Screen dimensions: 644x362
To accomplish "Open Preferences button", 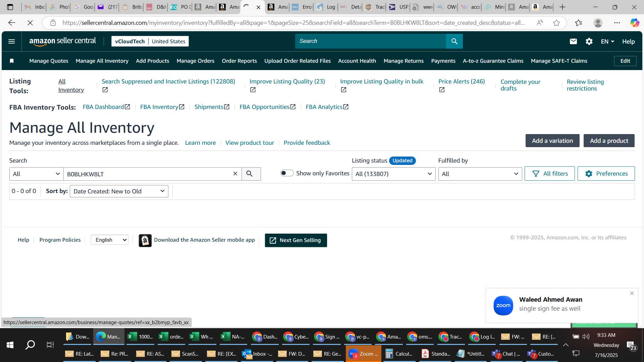I will point(606,174).
